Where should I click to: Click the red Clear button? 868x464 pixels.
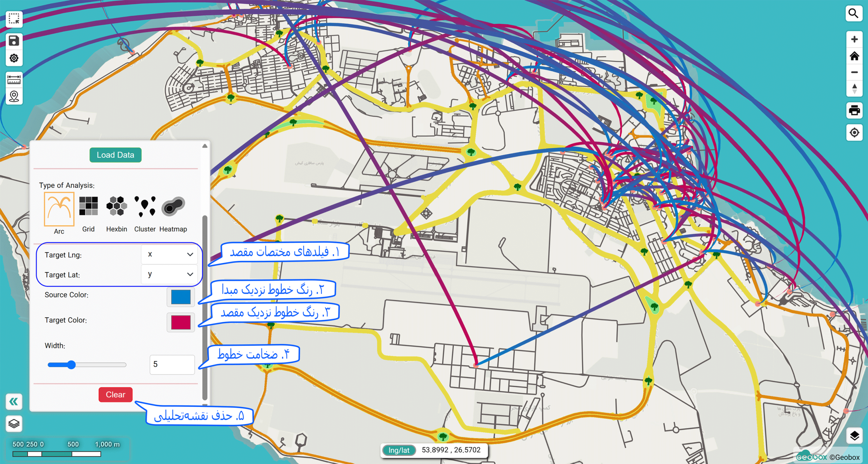tap(115, 394)
